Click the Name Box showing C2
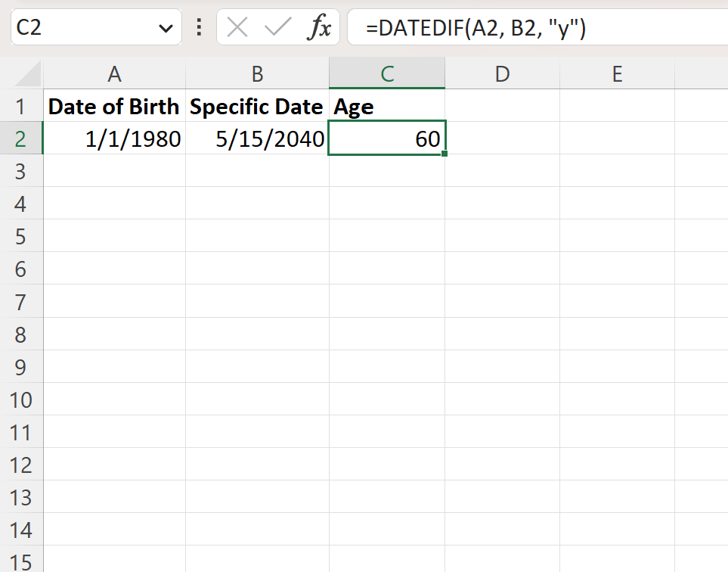The image size is (728, 572). pyautogui.click(x=83, y=28)
